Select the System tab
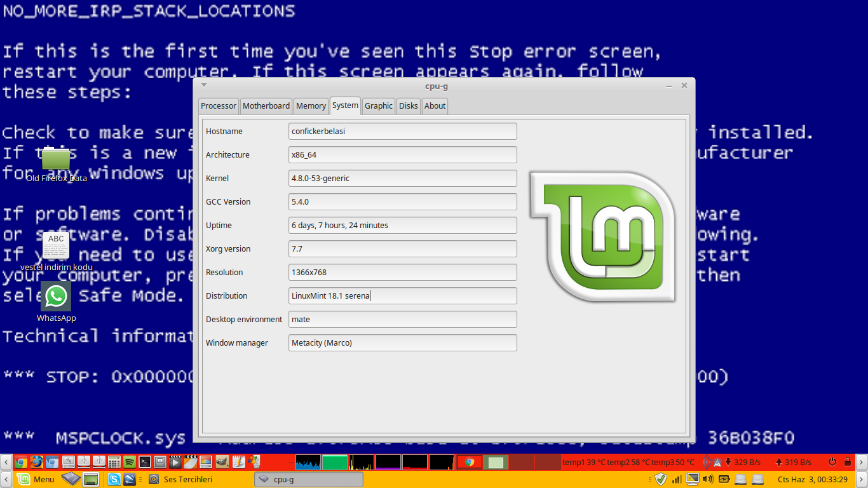Viewport: 868px width, 488px height. click(345, 105)
